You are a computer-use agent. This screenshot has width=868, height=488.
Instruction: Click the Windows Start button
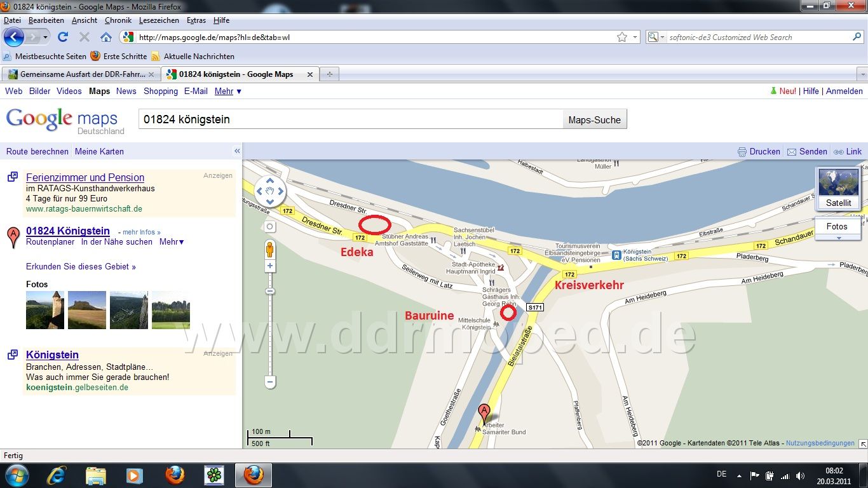point(16,475)
